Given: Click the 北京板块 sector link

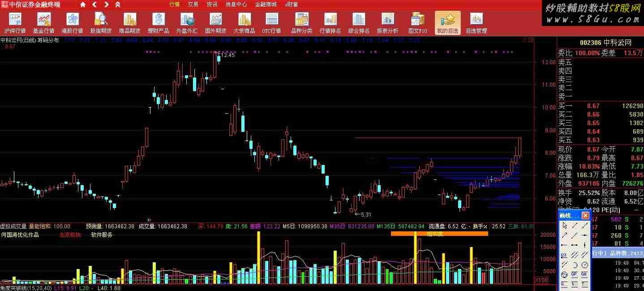Looking at the screenshot, I should tap(70, 235).
